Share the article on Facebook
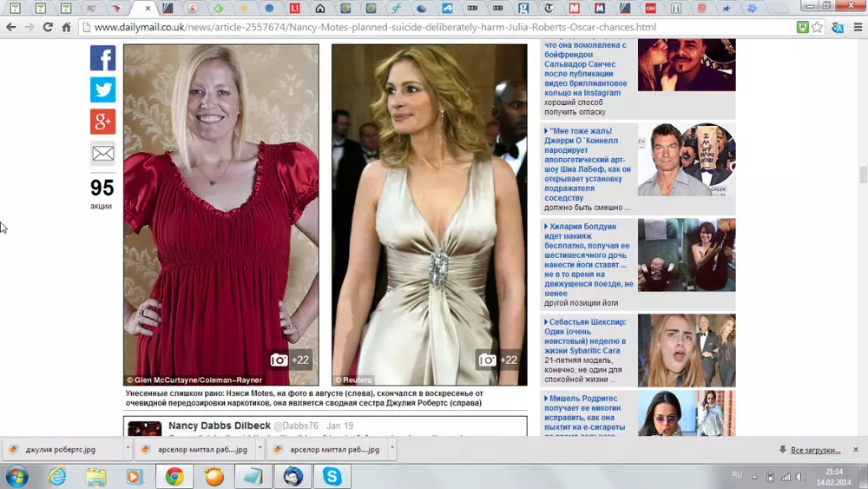 pos(102,58)
